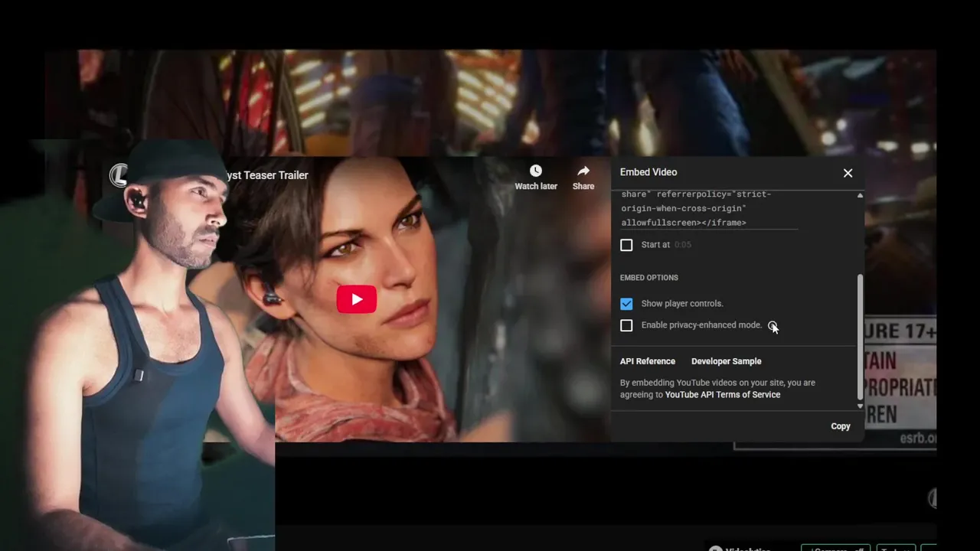Uncheck Show player controls

[626, 304]
